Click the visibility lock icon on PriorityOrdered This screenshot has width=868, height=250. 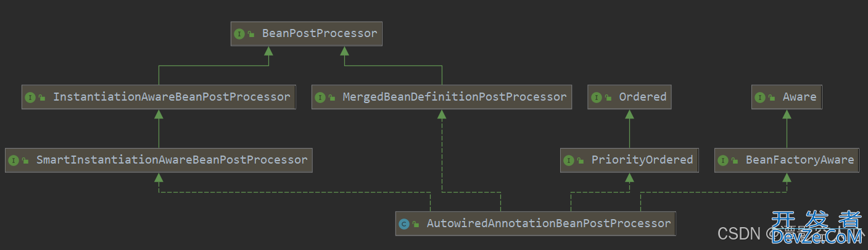(581, 161)
